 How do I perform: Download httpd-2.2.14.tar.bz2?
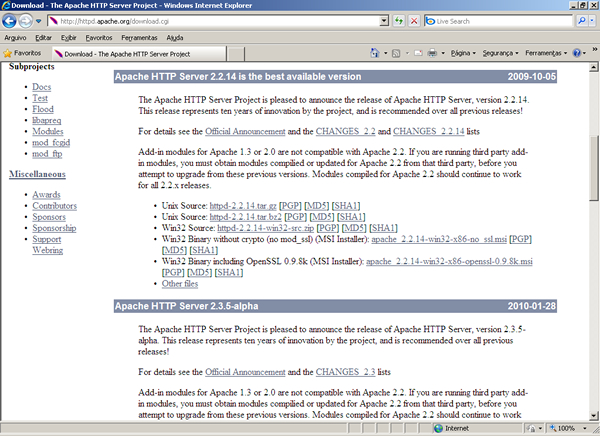click(x=246, y=217)
